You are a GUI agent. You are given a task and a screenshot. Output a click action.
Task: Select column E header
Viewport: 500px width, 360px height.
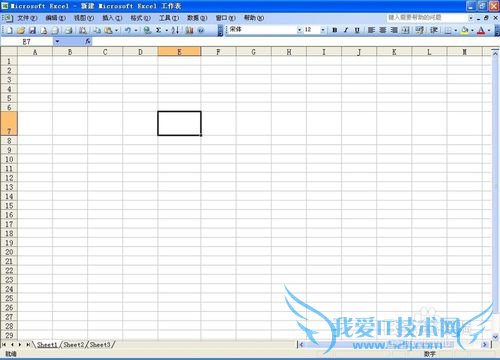[179, 52]
